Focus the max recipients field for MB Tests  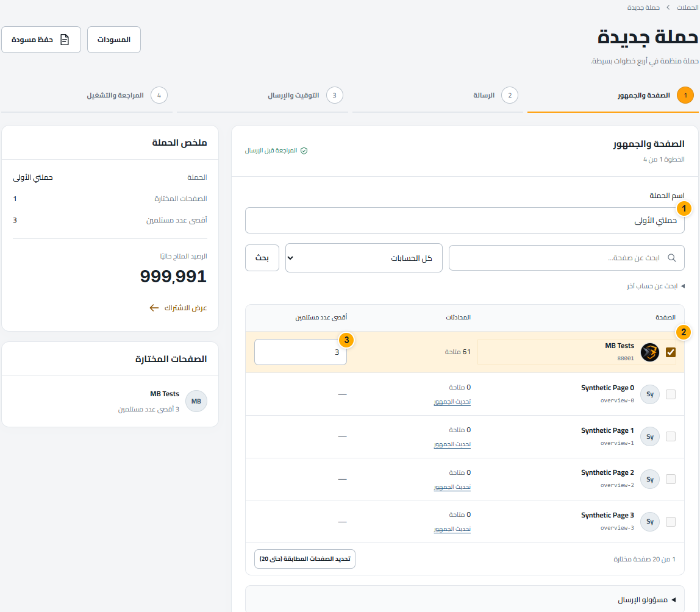point(301,352)
